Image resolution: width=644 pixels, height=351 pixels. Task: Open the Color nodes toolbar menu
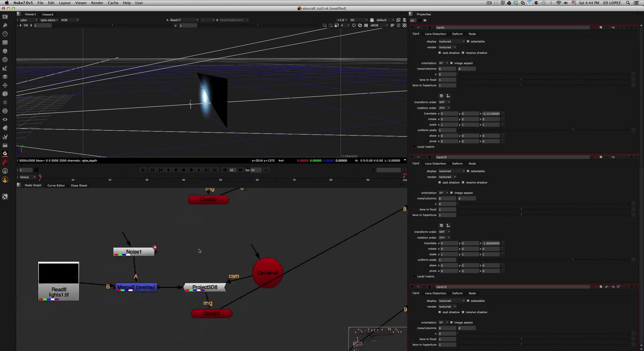[x=5, y=51]
